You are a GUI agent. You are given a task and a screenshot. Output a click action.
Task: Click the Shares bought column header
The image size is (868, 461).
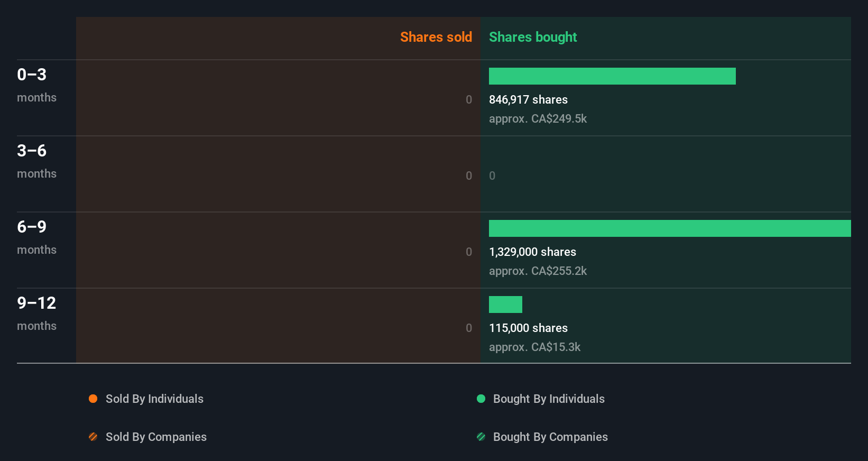pos(533,37)
